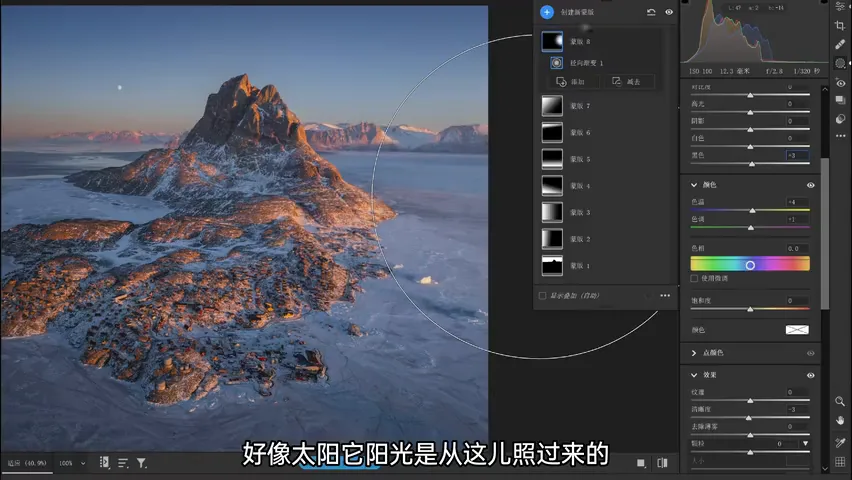
Task: Select the 蒙版 4 mask
Action: pyautogui.click(x=566, y=185)
